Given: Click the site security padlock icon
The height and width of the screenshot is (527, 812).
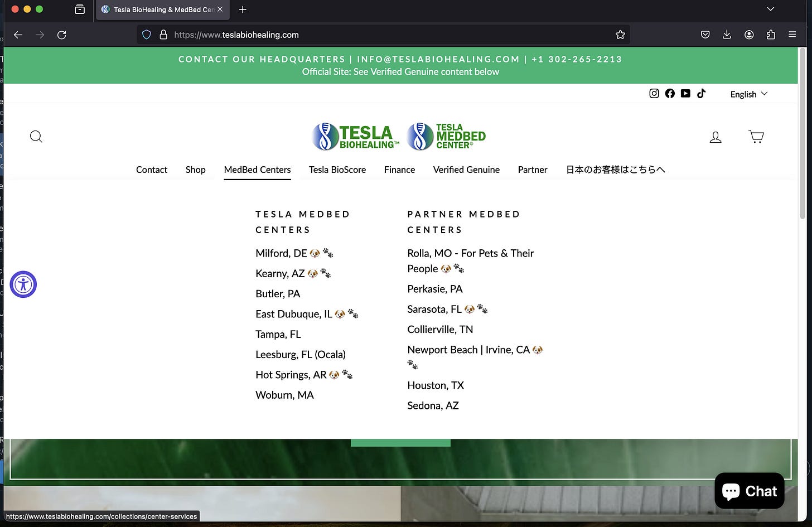Looking at the screenshot, I should (163, 35).
